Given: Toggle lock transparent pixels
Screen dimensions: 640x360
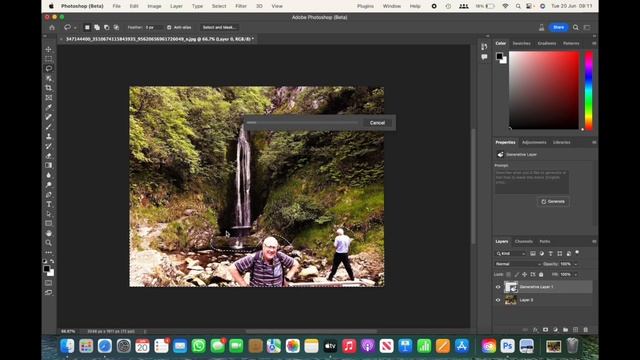Looking at the screenshot, I should pyautogui.click(x=508, y=274).
